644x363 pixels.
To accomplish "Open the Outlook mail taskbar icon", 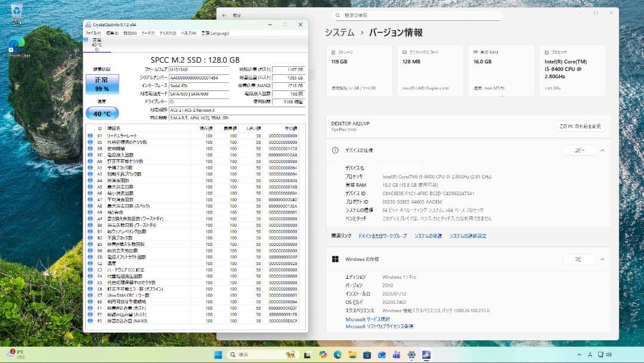I will (x=382, y=355).
